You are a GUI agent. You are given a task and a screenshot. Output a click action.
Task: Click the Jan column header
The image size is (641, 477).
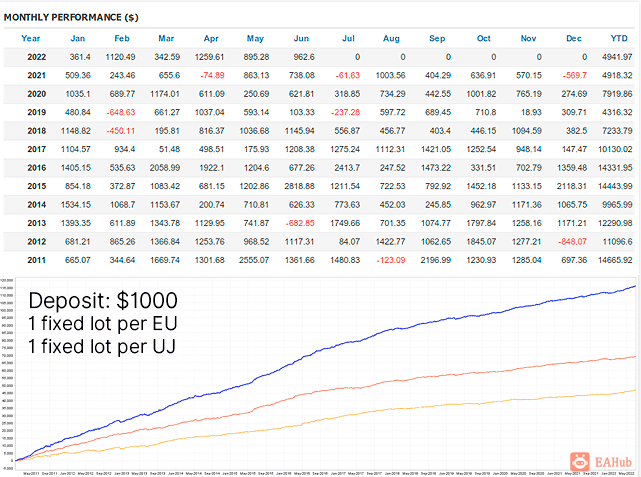tap(78, 38)
